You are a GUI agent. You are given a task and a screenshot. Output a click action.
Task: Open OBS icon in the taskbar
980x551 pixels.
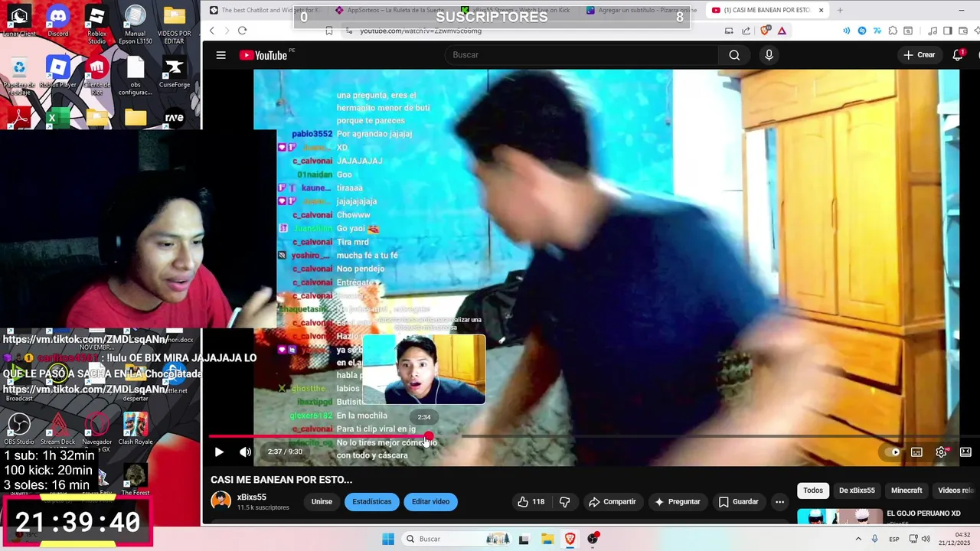593,539
